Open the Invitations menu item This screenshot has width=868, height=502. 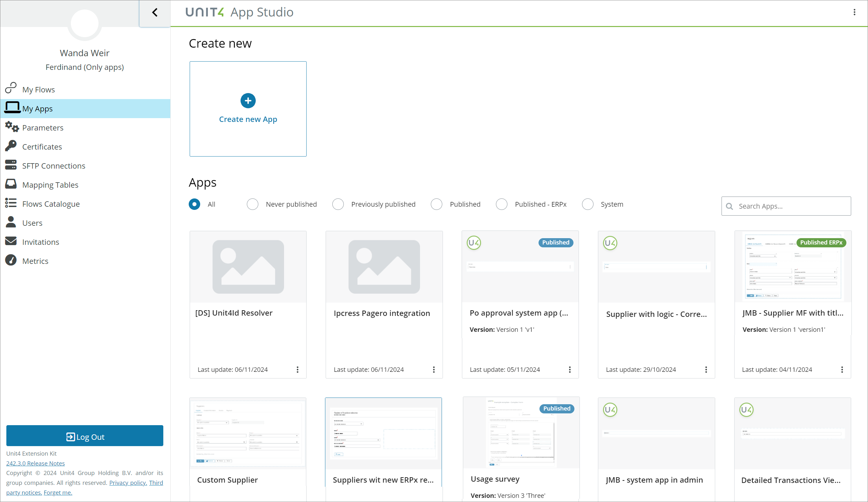point(41,241)
